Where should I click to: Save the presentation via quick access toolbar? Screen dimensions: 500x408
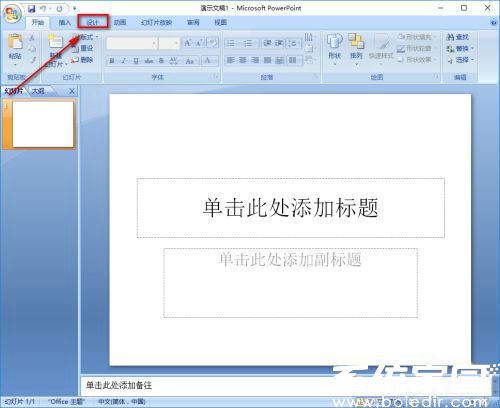31,8
